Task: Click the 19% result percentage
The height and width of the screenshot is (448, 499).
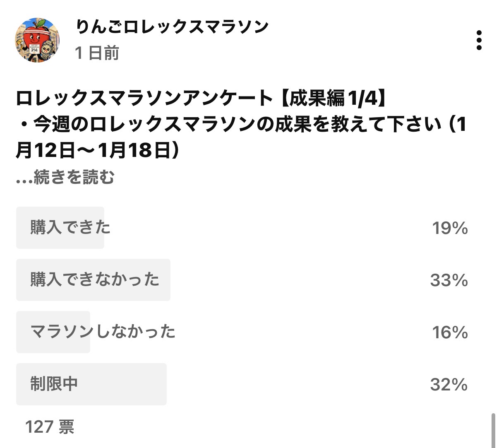Action: 450,228
